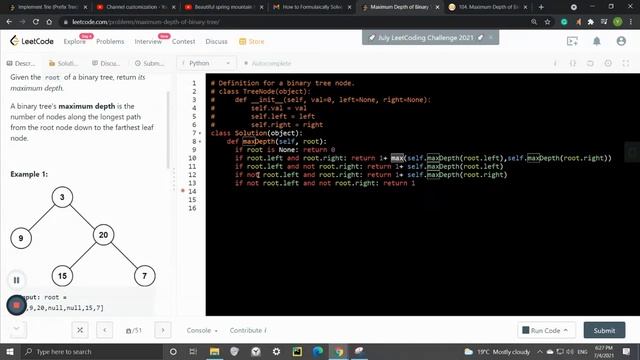
Task: Enter fullscreen editor mode
Action: tap(626, 63)
